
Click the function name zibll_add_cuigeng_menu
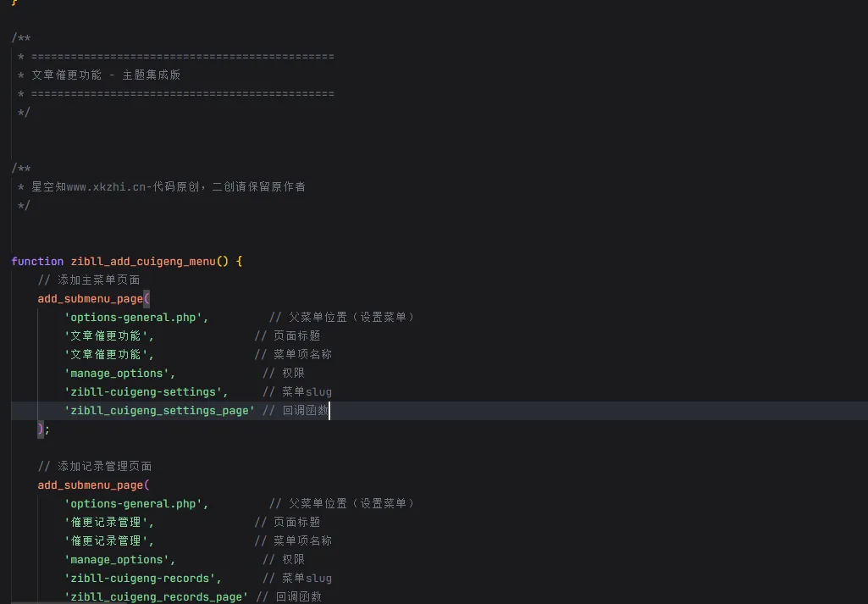click(143, 261)
